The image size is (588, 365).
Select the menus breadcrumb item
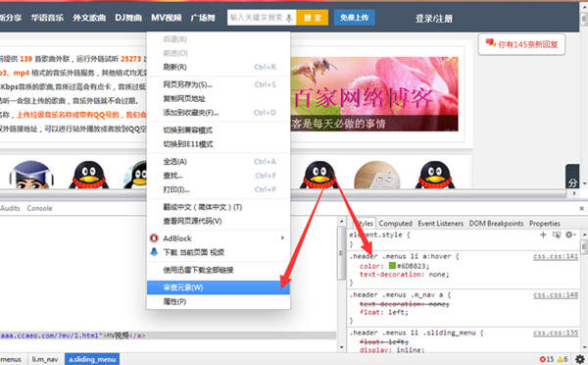[x=11, y=359]
